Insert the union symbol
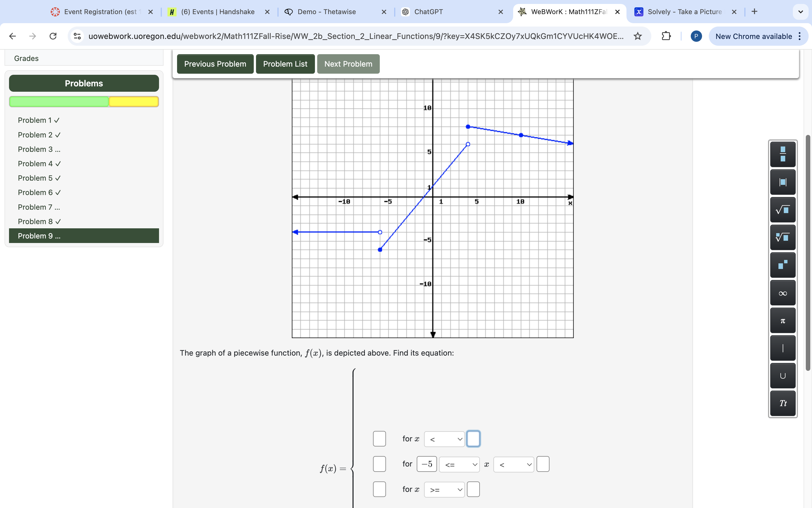 pos(782,376)
